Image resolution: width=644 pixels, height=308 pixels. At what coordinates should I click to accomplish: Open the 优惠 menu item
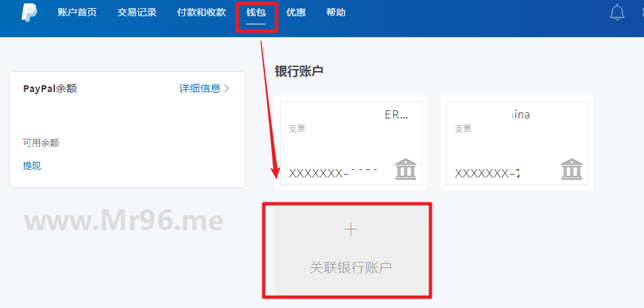(x=296, y=12)
